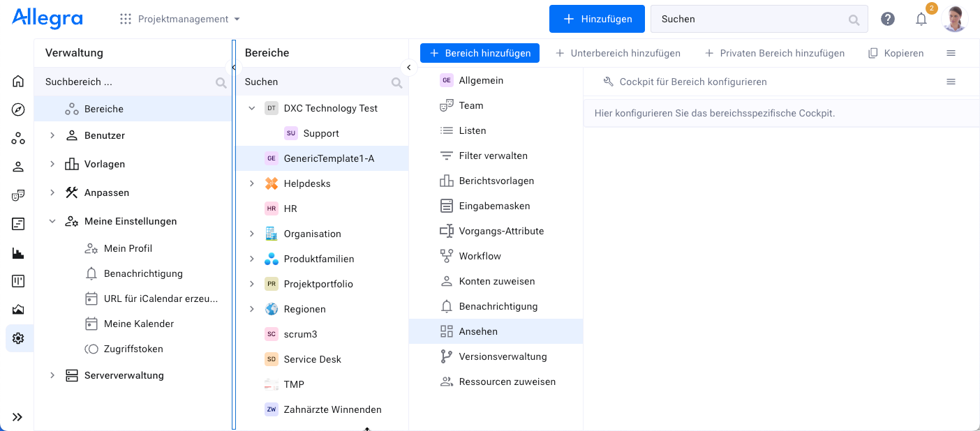This screenshot has height=431, width=980.
Task: Click the bar chart icon in left sidebar
Action: (18, 252)
